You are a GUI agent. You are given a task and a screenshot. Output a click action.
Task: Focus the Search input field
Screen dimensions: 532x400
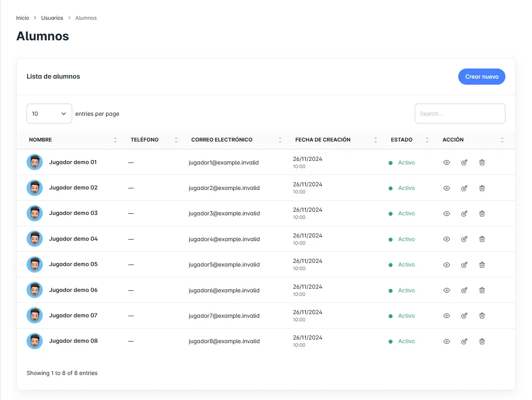click(x=460, y=114)
